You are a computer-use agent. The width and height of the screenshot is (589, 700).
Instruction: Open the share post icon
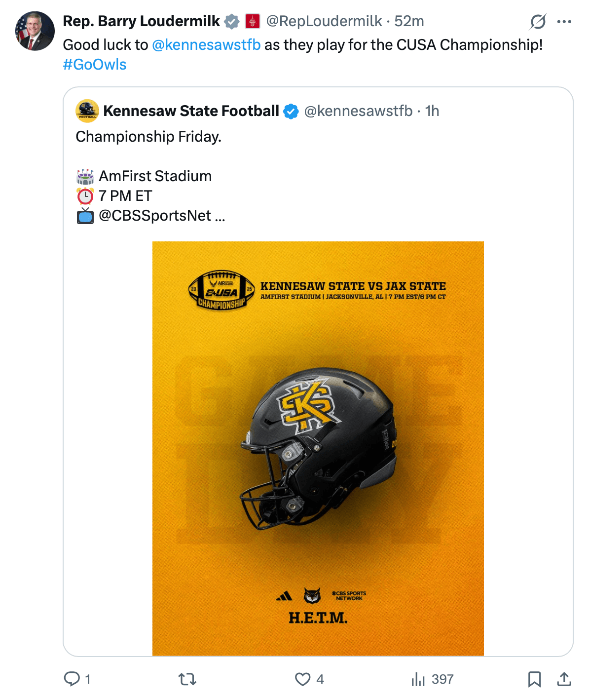(x=564, y=679)
